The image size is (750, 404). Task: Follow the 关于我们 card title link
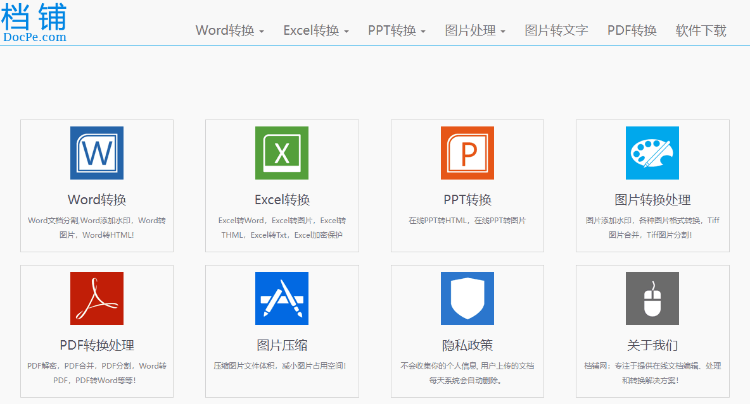pos(652,345)
